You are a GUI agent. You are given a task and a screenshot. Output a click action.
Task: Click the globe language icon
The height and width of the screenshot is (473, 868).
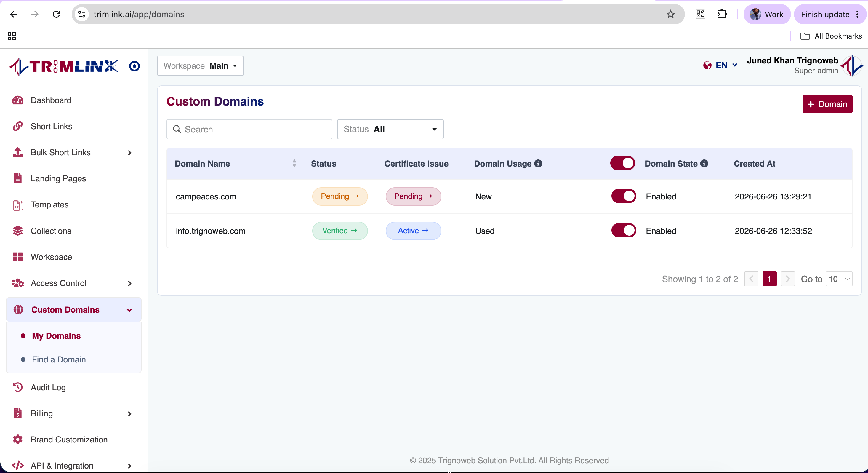pyautogui.click(x=707, y=65)
